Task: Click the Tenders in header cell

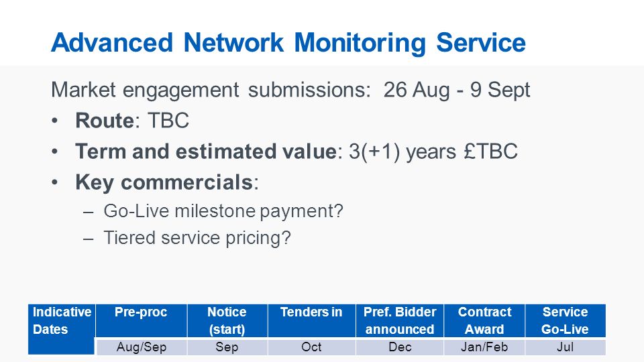Action: pyautogui.click(x=311, y=320)
